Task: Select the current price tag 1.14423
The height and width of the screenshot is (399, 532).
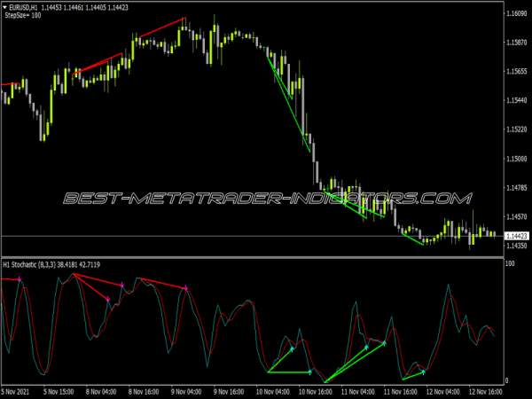Action: pos(517,236)
